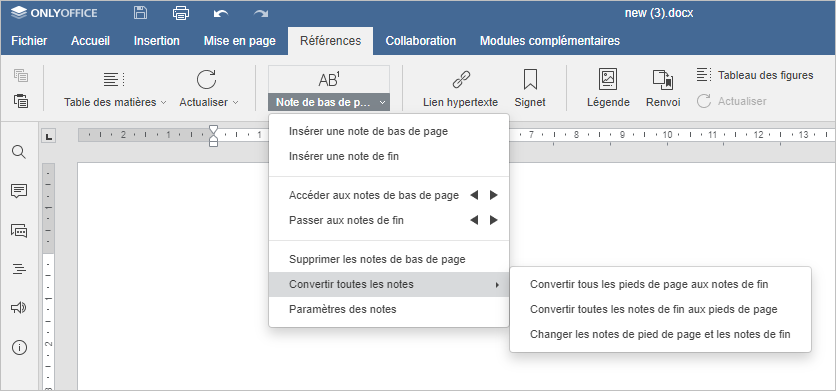Open the chat panel in sidebar
Image resolution: width=836 pixels, height=391 pixels.
(19, 230)
